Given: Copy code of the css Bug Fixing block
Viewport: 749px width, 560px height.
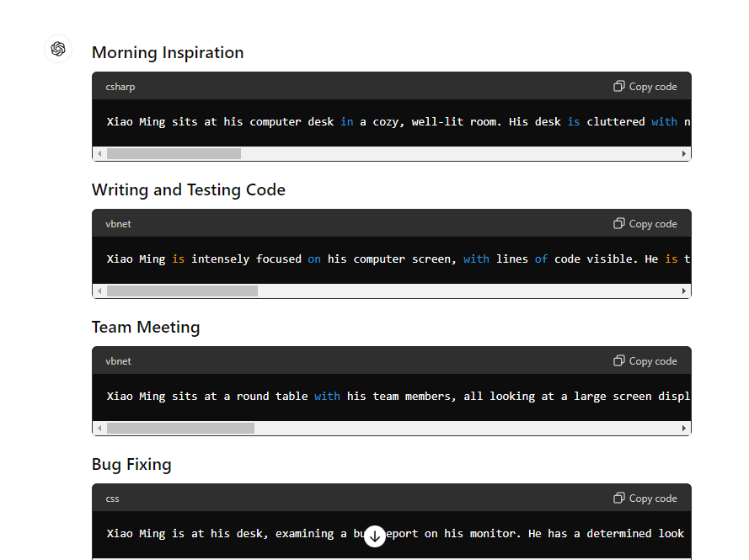Looking at the screenshot, I should click(645, 499).
